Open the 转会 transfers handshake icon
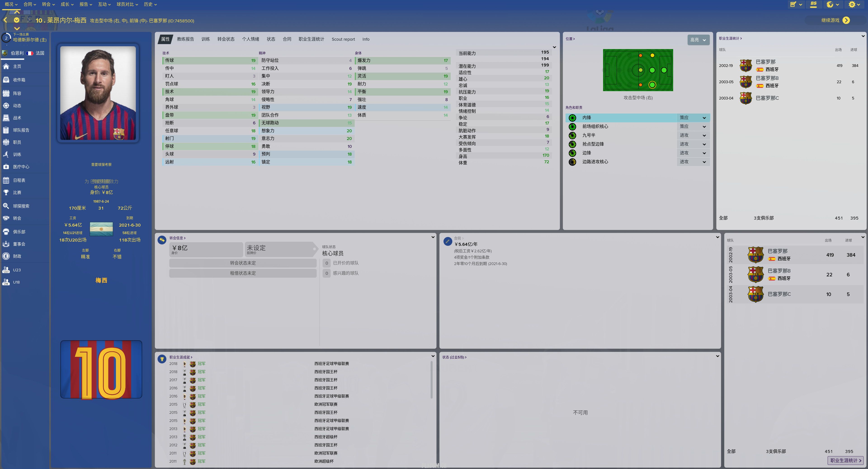Viewport: 868px width, 469px height. click(x=6, y=218)
